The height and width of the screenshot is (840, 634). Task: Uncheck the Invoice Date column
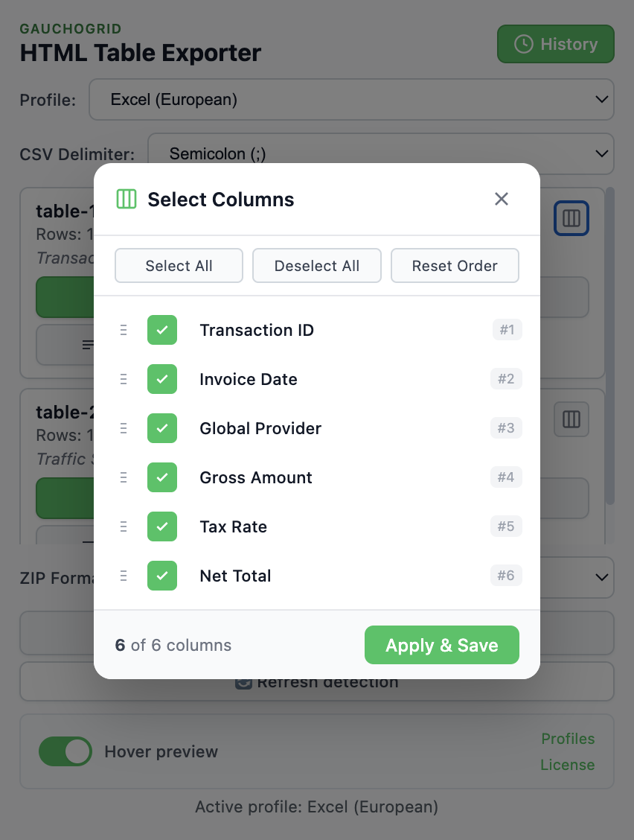point(161,379)
